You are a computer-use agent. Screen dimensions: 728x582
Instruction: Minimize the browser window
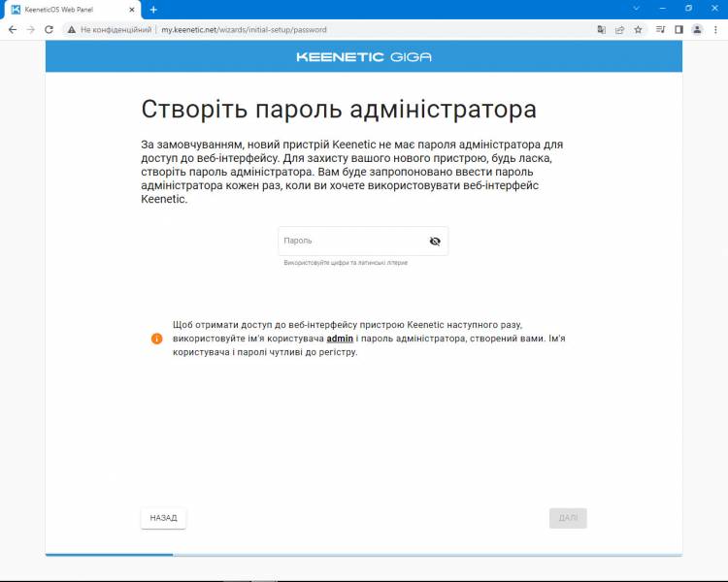(663, 9)
